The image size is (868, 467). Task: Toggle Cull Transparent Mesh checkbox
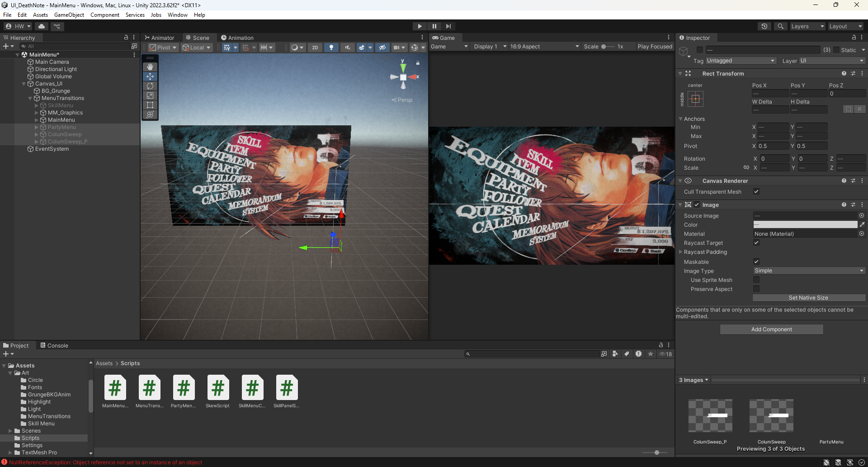(x=756, y=192)
